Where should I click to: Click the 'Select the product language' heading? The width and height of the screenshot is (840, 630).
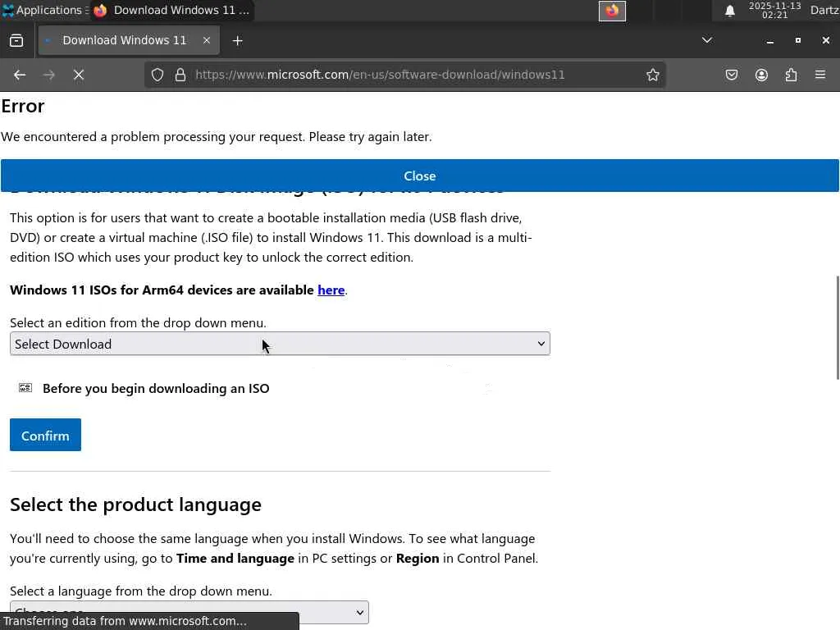pos(135,505)
